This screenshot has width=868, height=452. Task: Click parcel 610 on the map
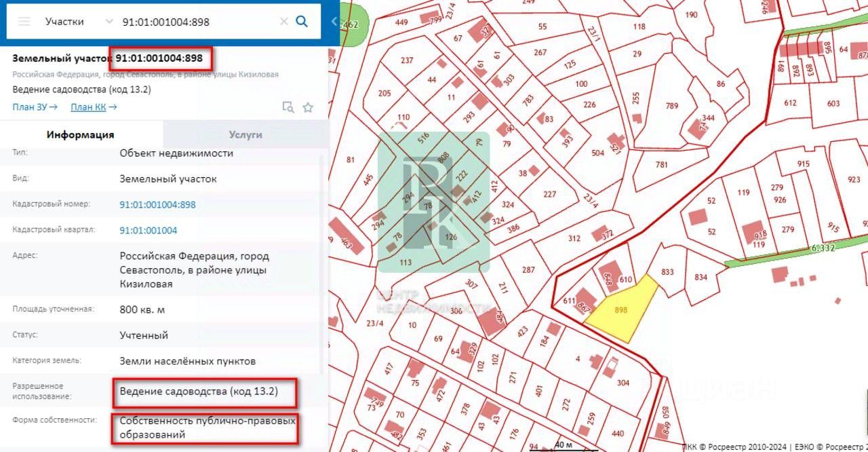(625, 280)
